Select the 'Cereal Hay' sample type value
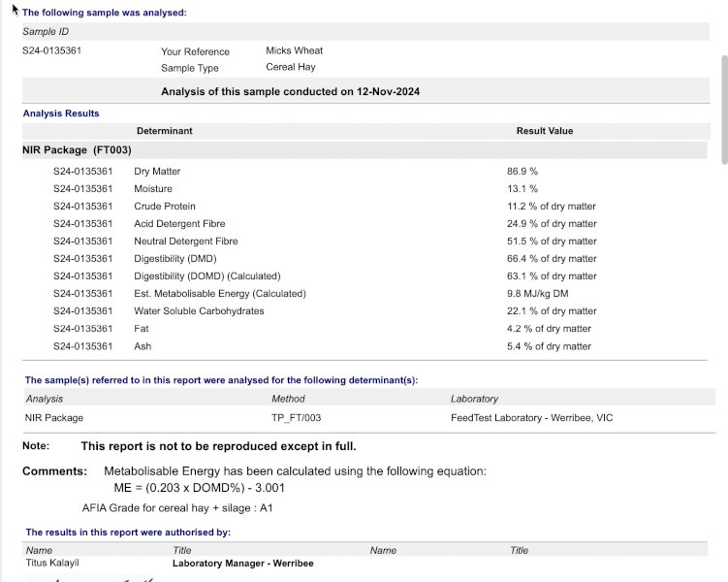 click(x=291, y=68)
